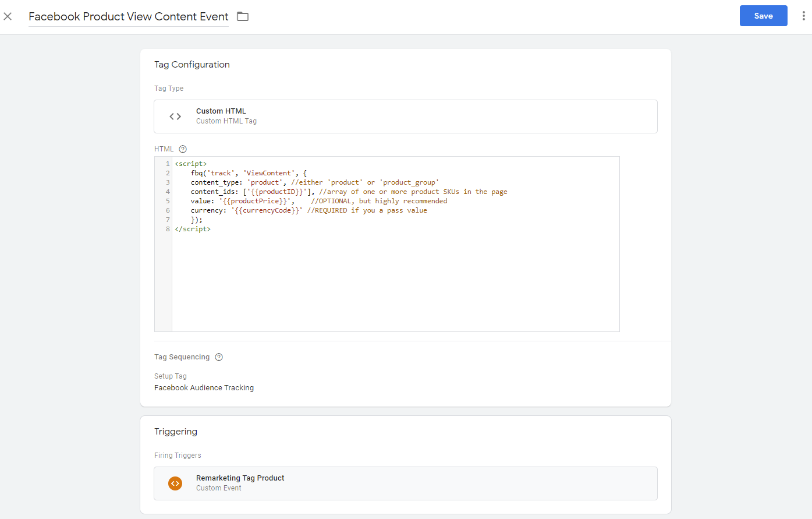Click the Tag Sequencing help icon
The image size is (812, 519).
tap(219, 357)
